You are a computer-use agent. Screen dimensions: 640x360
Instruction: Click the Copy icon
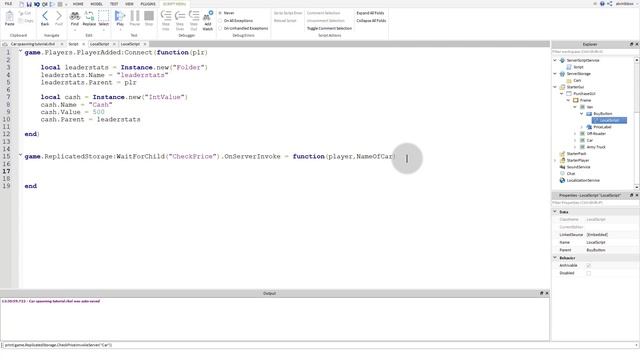click(x=26, y=21)
